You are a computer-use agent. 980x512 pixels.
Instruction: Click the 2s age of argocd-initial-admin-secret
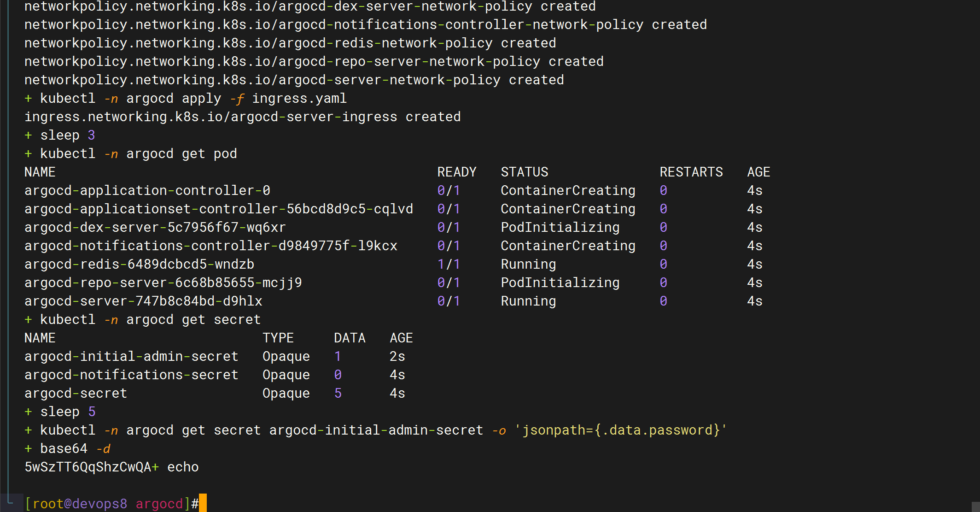coord(397,356)
